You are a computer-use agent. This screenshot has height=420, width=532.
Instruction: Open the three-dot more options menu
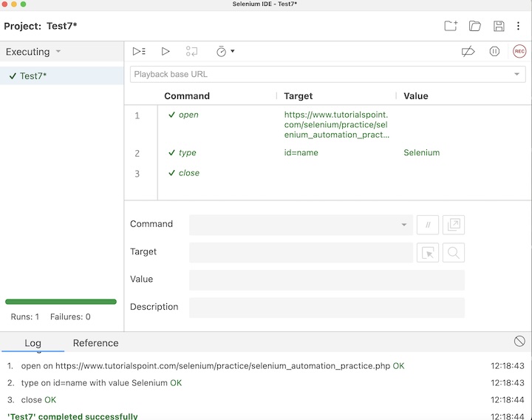click(519, 27)
